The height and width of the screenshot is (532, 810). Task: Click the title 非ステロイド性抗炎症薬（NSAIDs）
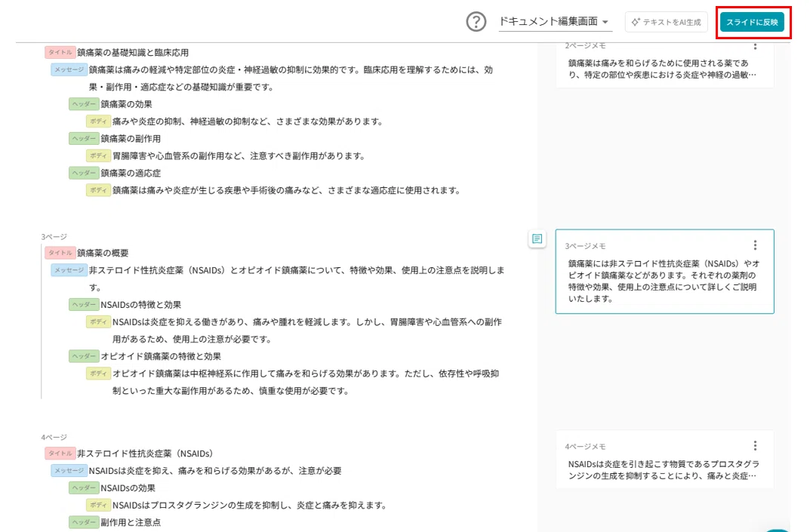click(145, 454)
